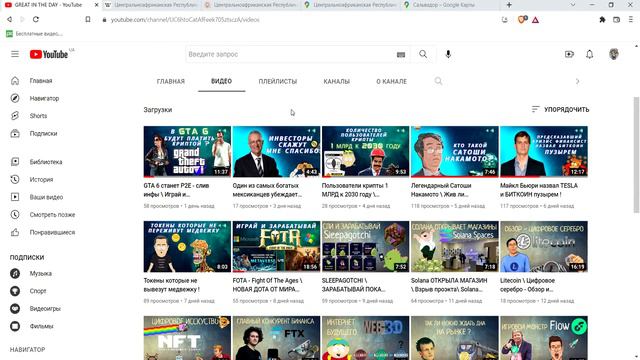This screenshot has width=640, height=360.
Task: Open the Видеоигры subscription
Action: [x=45, y=309]
